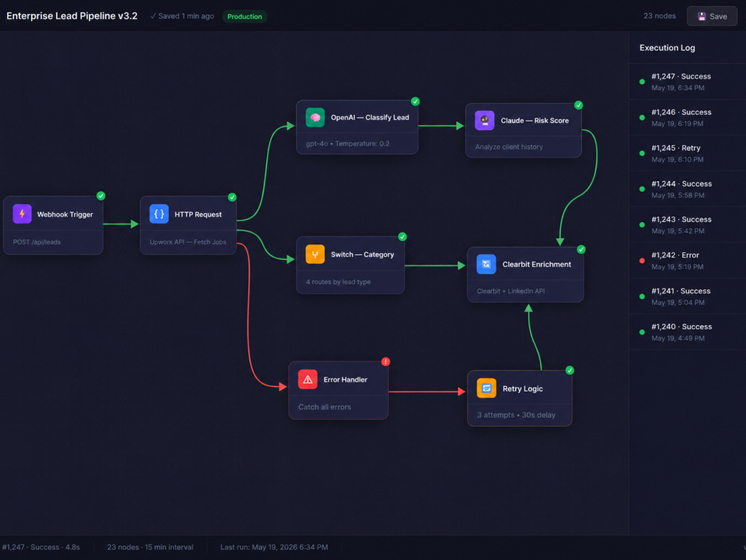Select the Error Handler node title
The width and height of the screenshot is (746, 560).
[x=345, y=380]
